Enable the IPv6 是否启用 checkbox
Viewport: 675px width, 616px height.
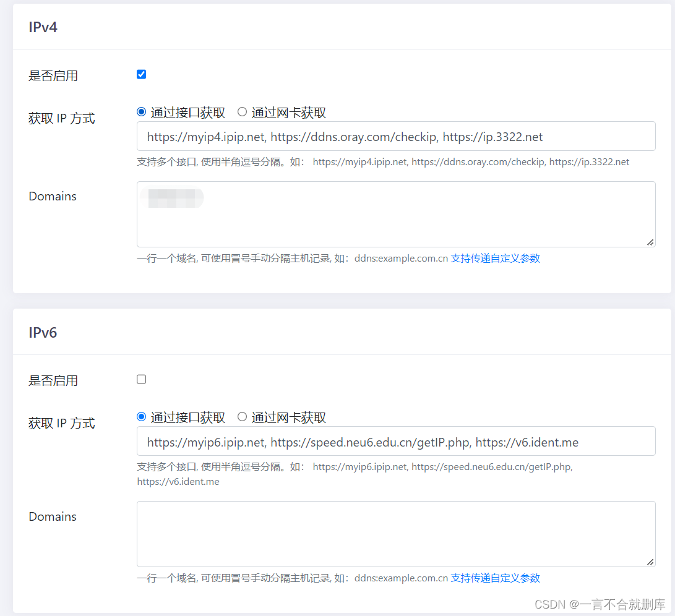tap(141, 379)
